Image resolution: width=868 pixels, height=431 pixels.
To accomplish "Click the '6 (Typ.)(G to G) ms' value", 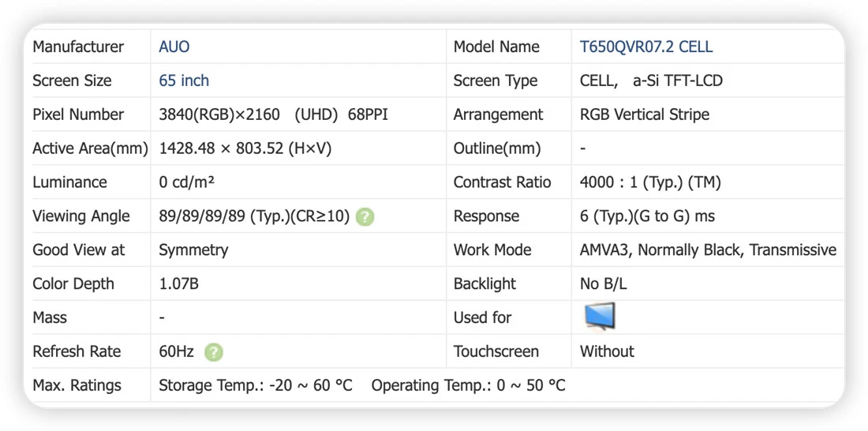I will click(647, 216).
